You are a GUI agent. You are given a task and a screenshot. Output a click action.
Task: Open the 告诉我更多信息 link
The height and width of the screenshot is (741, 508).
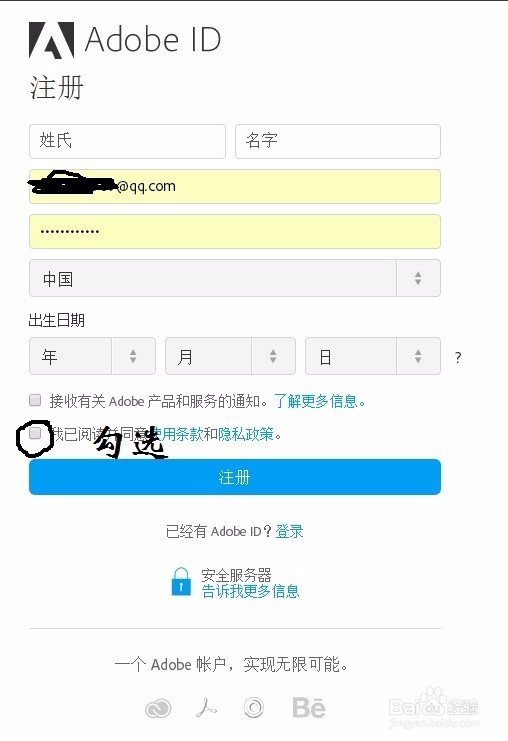[250, 591]
